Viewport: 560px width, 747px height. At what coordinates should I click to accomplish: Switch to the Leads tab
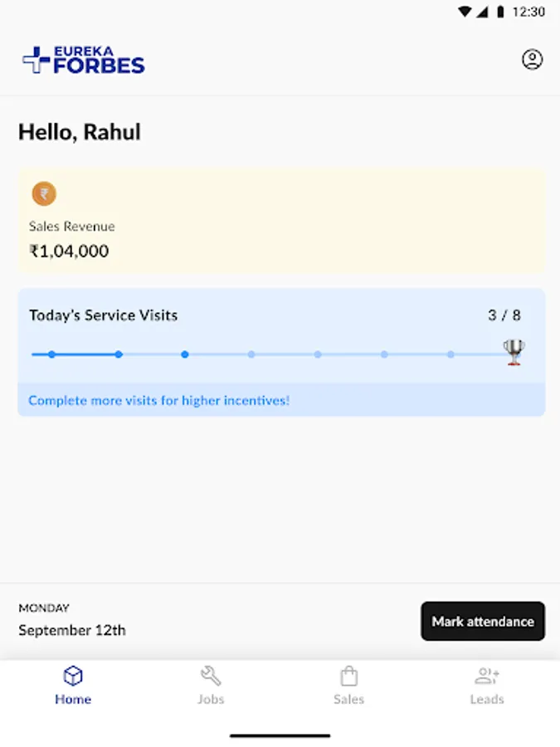click(x=487, y=686)
